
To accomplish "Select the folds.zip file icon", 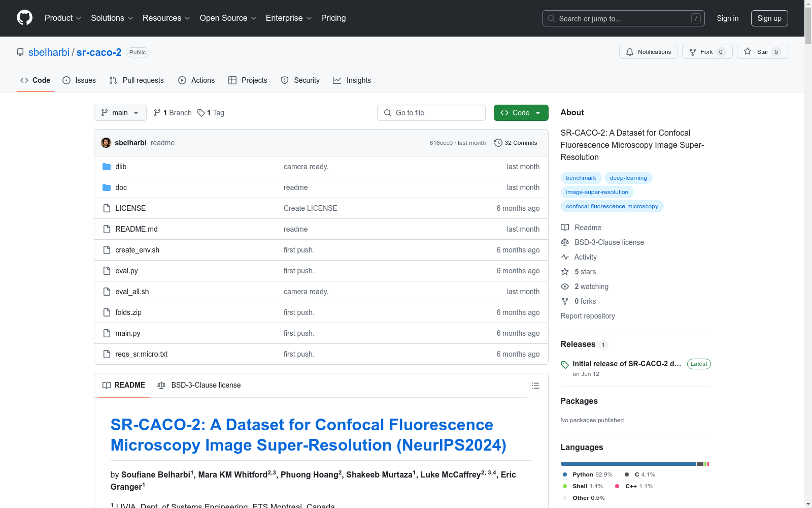I will click(x=107, y=312).
